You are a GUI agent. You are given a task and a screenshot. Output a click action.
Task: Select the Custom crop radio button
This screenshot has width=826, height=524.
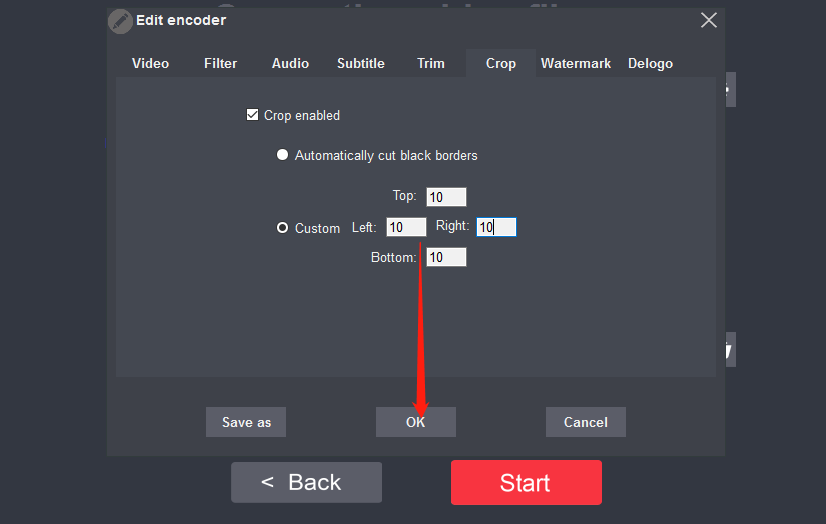[x=282, y=228]
